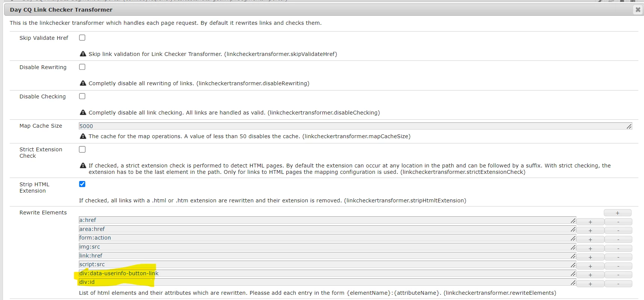Remove the a:href entry
The width and height of the screenshot is (644, 300).
[x=618, y=222]
